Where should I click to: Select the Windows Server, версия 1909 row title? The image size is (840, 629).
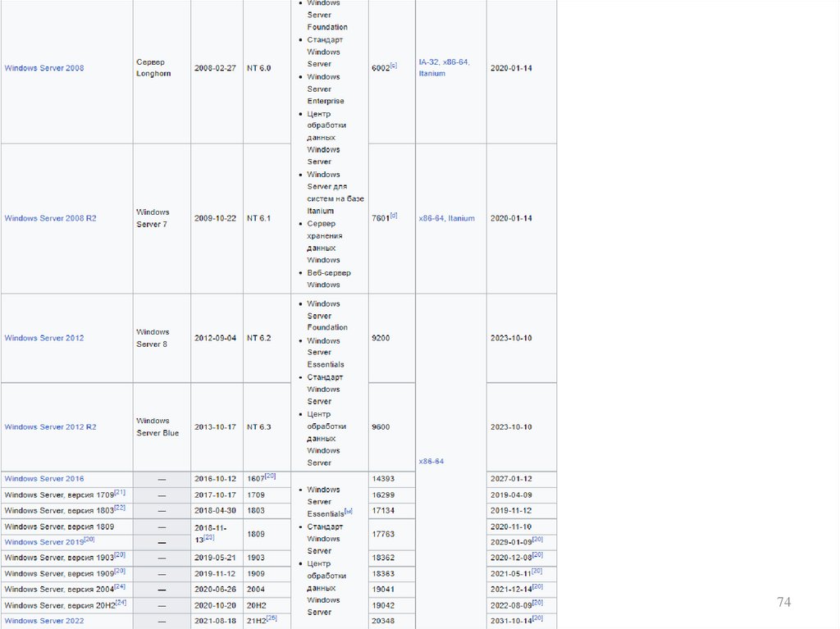pos(59,574)
